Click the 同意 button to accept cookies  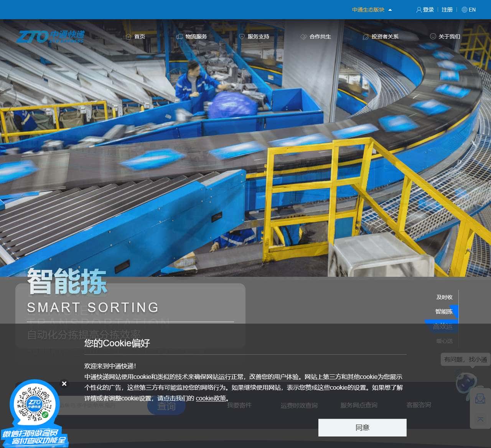[x=362, y=427]
